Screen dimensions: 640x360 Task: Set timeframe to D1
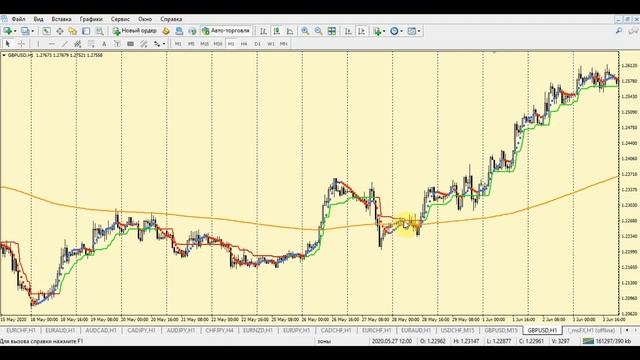click(257, 44)
